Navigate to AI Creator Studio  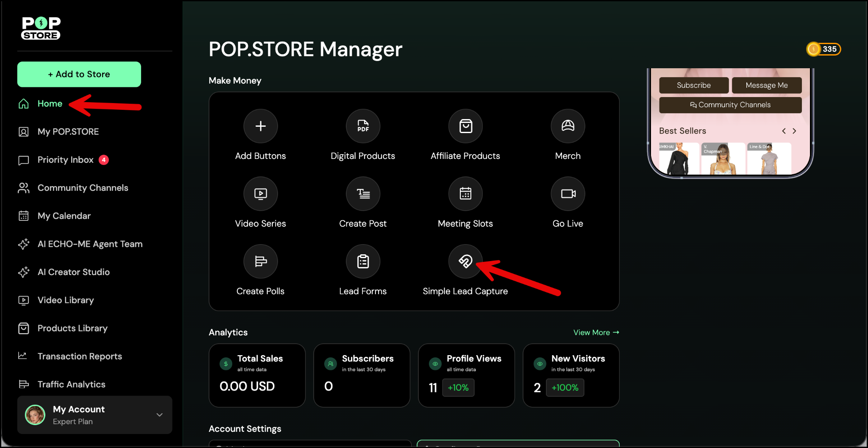pos(73,272)
